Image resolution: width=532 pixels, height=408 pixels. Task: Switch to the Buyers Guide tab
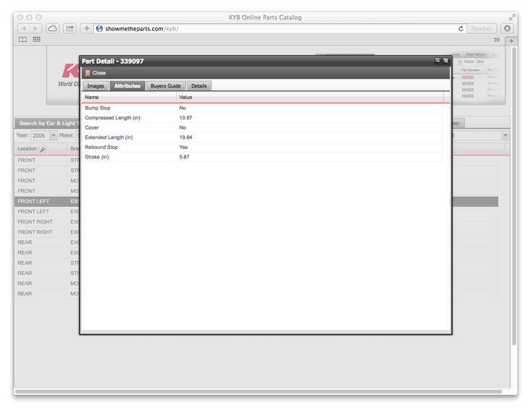tap(165, 86)
